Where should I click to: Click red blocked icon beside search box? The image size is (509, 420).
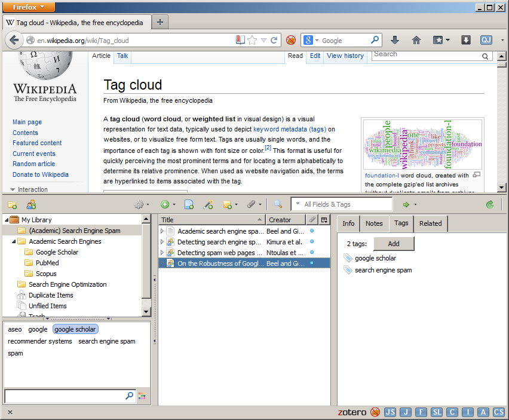(x=291, y=40)
